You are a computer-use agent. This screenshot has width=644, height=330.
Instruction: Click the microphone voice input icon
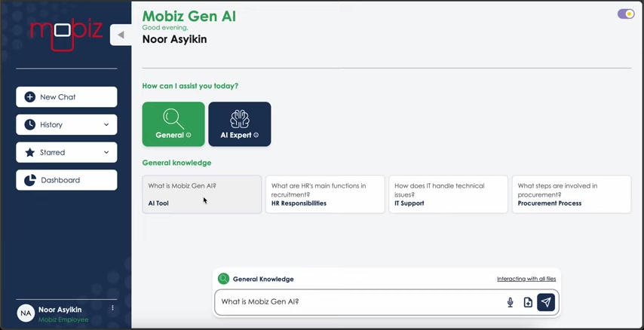pos(510,303)
